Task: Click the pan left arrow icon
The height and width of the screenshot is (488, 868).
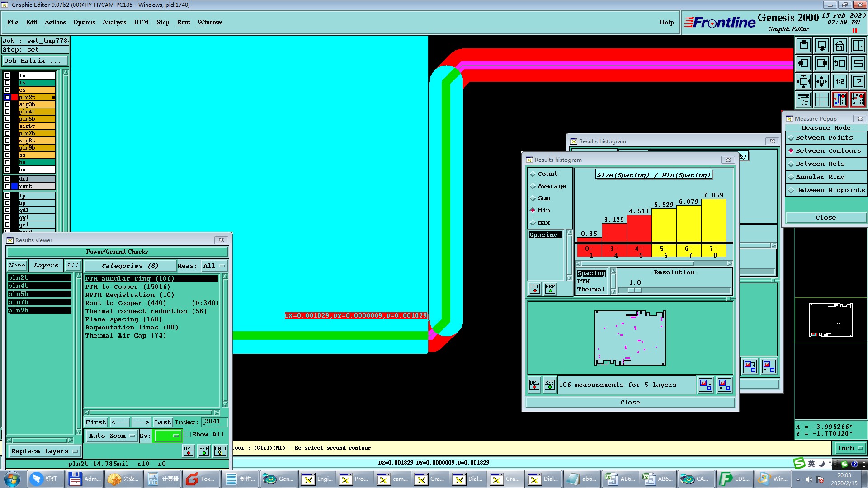Action: click(x=804, y=63)
